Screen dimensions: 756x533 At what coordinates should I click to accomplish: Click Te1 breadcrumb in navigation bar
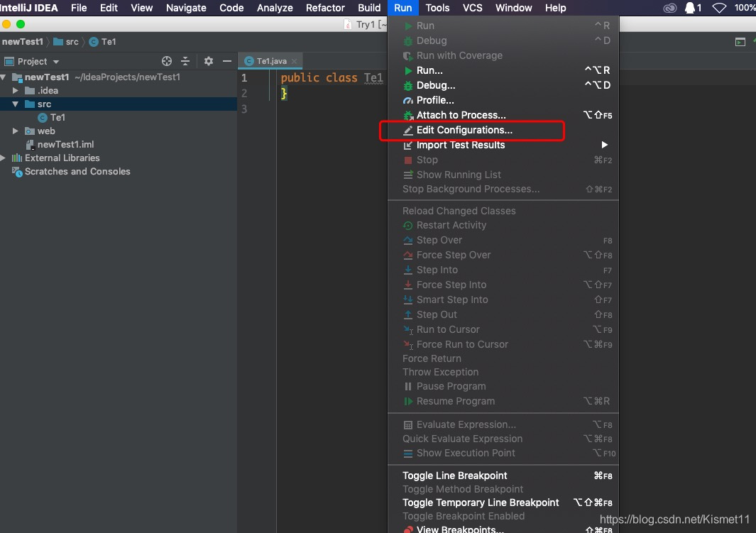point(103,42)
